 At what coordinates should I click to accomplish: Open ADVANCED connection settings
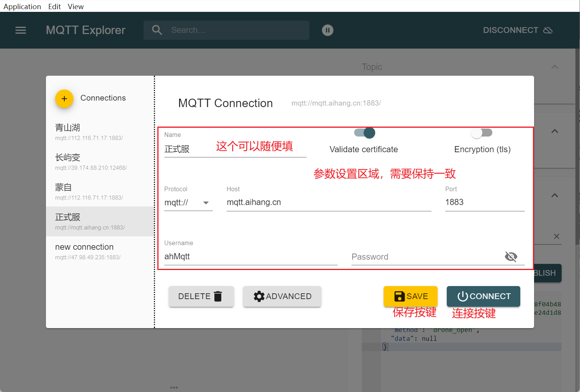point(282,296)
